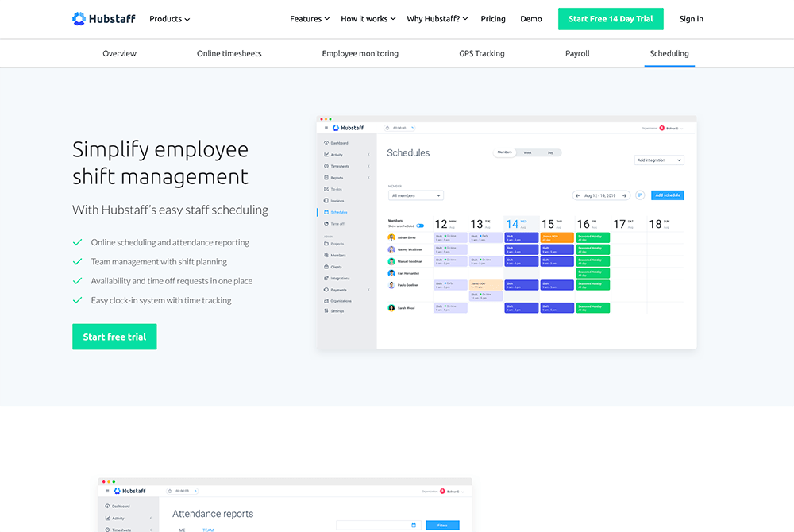The height and width of the screenshot is (532, 794).
Task: Click the highlighted Schedules calendar icon
Action: pos(326,212)
